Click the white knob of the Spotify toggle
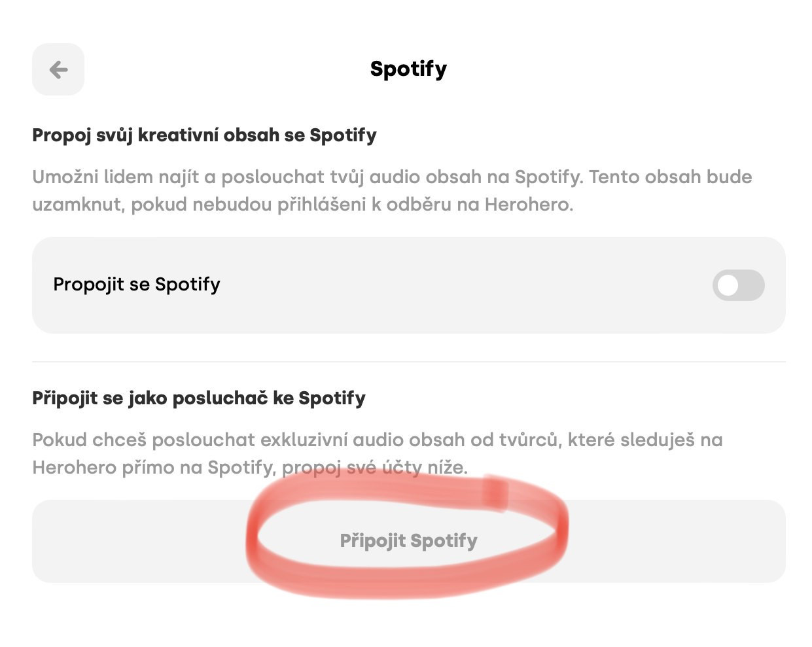This screenshot has width=812, height=647. pyautogui.click(x=728, y=285)
